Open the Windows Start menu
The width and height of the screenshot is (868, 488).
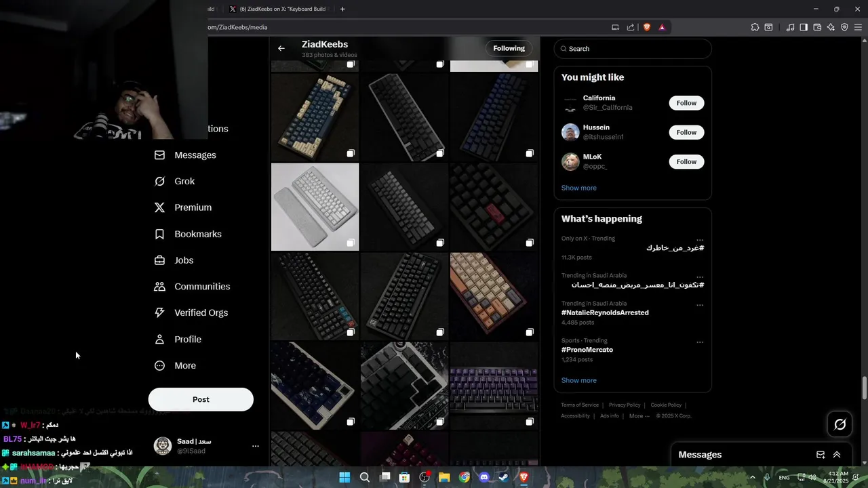[344, 477]
